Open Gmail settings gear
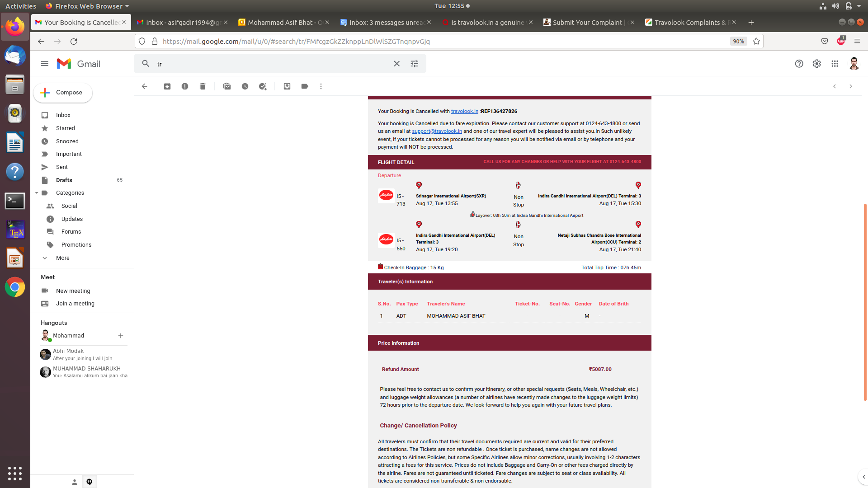 point(816,64)
